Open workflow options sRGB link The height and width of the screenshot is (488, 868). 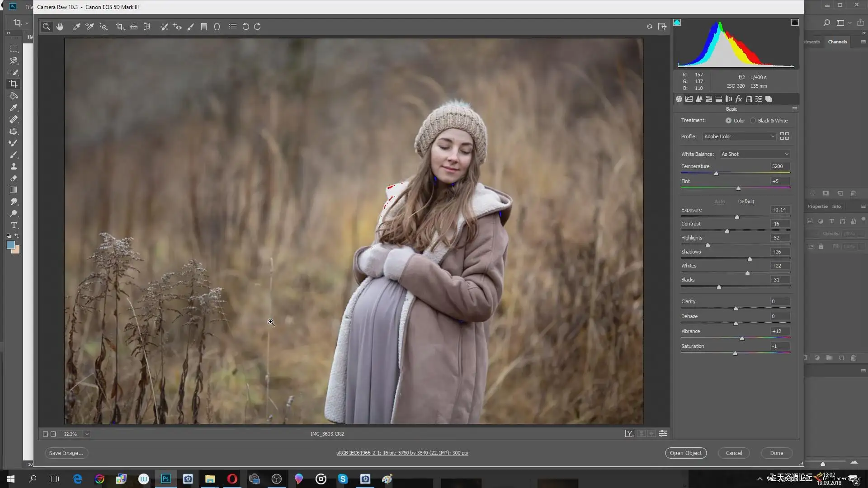(402, 453)
